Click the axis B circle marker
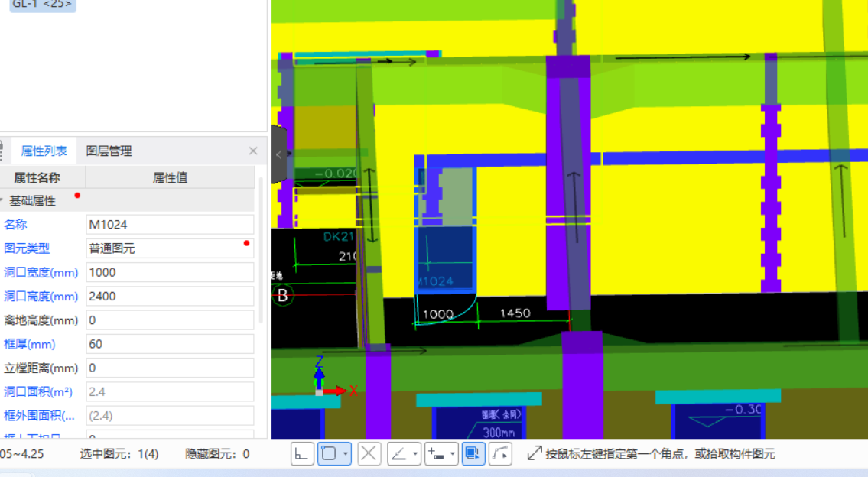Screen dimensions: 868x477 click(283, 296)
